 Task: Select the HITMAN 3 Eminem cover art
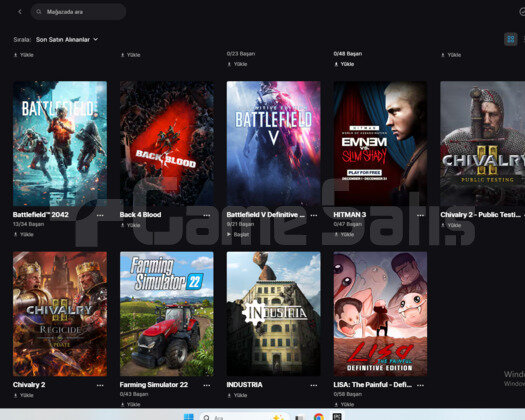(380, 144)
